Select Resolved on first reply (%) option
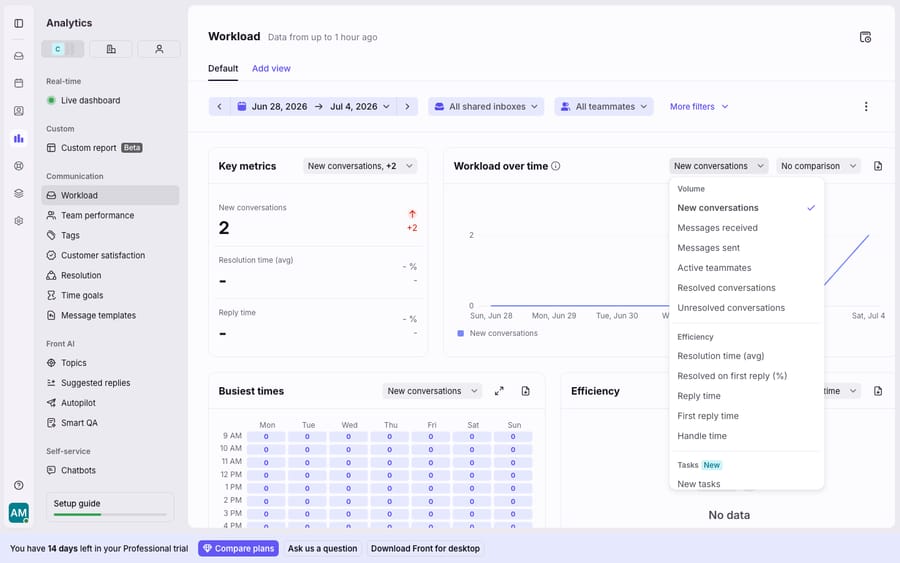Image resolution: width=900 pixels, height=563 pixels. 746,376
